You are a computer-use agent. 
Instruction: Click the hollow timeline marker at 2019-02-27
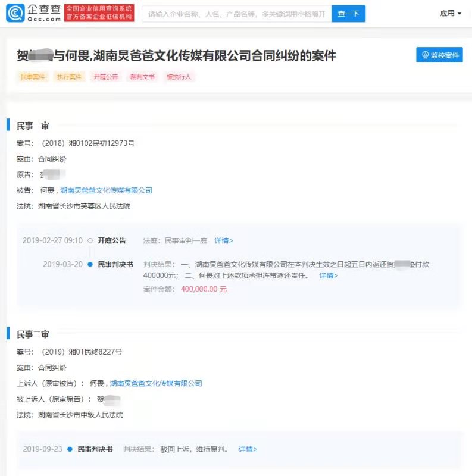90,241
